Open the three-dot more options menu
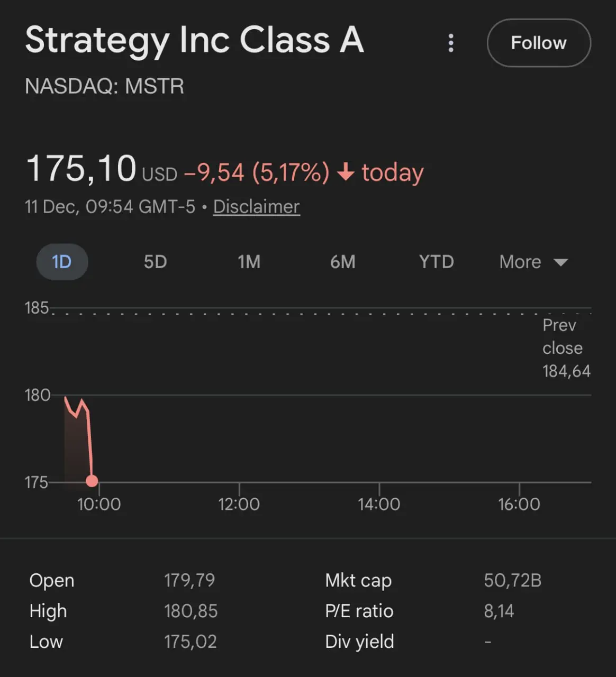 point(451,43)
